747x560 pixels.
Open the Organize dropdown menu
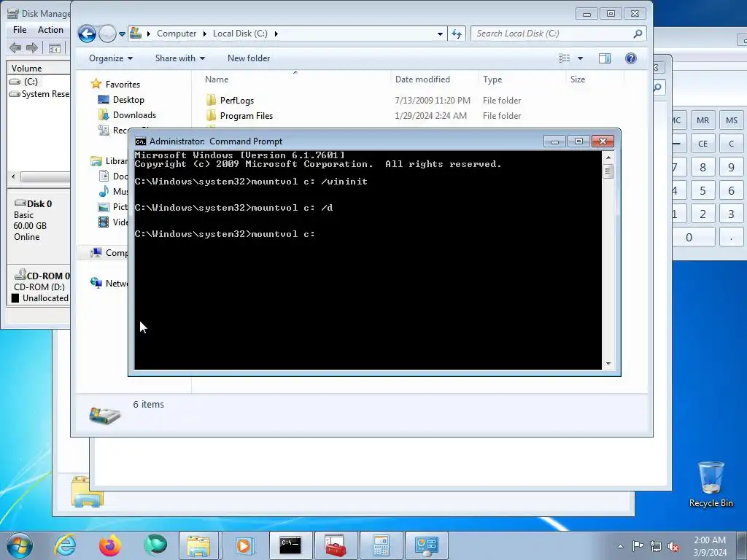tap(111, 58)
